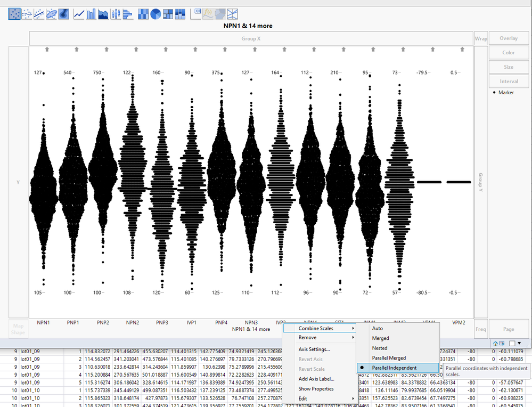Select Merged in Combine Scales submenu
This screenshot has height=407, width=532.
pos(380,338)
